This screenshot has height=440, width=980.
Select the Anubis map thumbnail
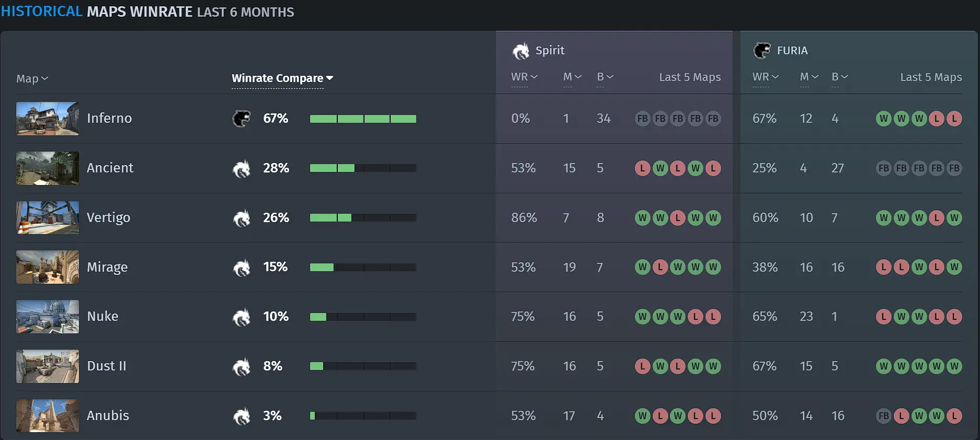pos(48,416)
